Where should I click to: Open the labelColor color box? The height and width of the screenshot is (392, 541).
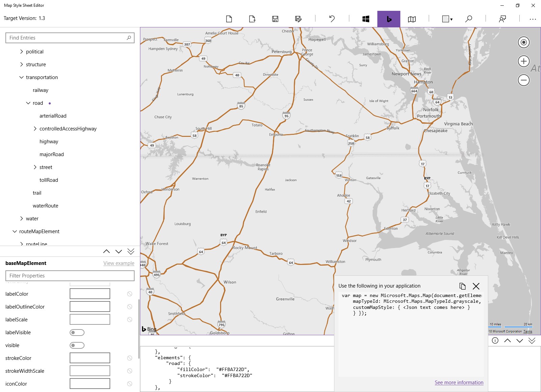(x=90, y=294)
